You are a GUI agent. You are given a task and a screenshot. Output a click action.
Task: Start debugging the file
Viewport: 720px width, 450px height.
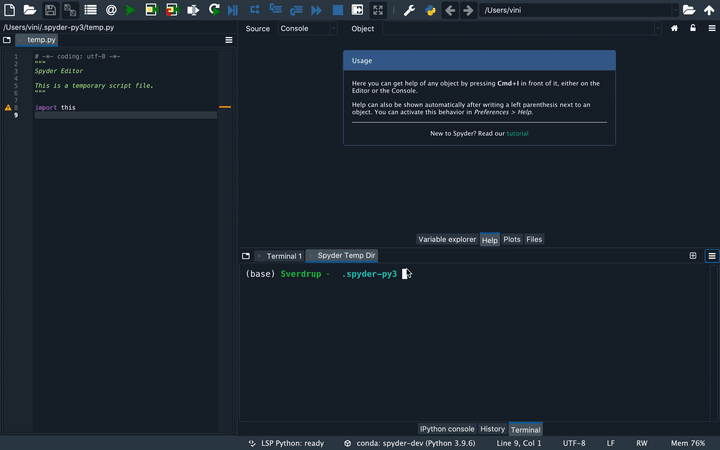pos(233,10)
